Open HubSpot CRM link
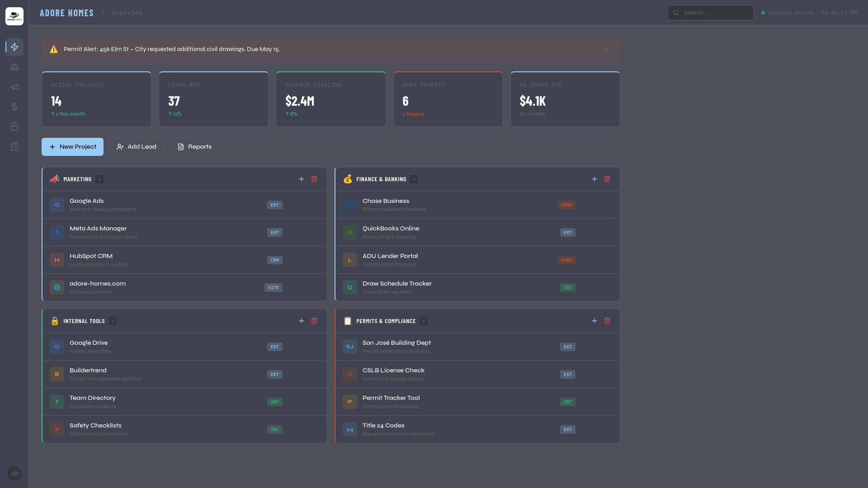This screenshot has width=868, height=488. click(184, 260)
